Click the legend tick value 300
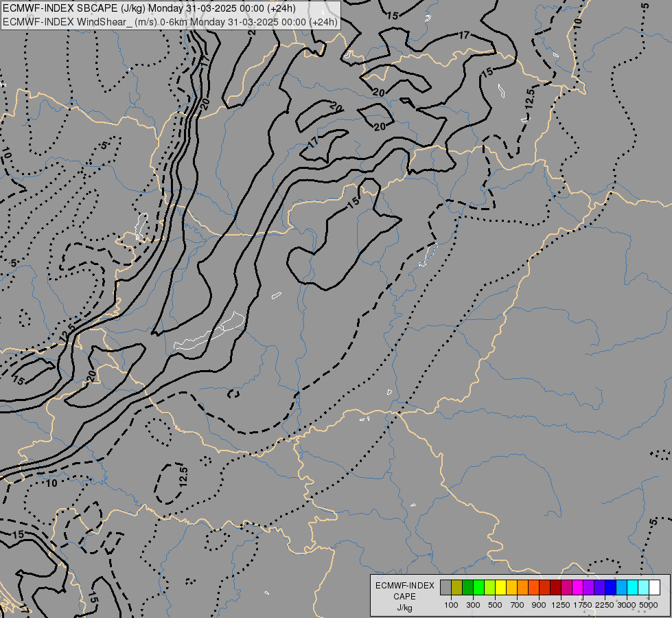 [473, 605]
